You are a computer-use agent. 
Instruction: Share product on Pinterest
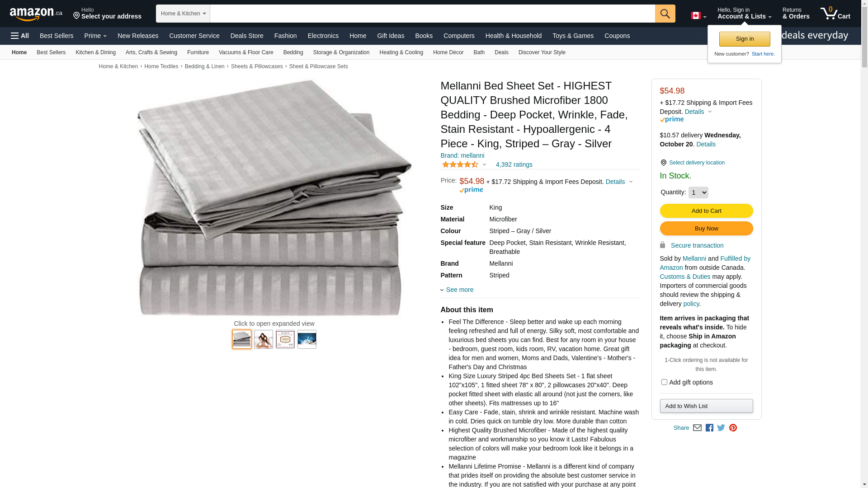[733, 428]
